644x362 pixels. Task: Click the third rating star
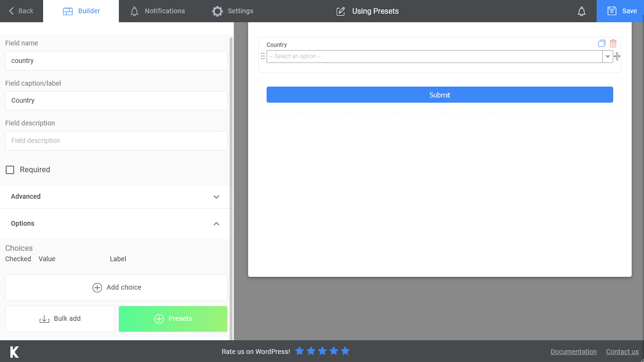[322, 351]
